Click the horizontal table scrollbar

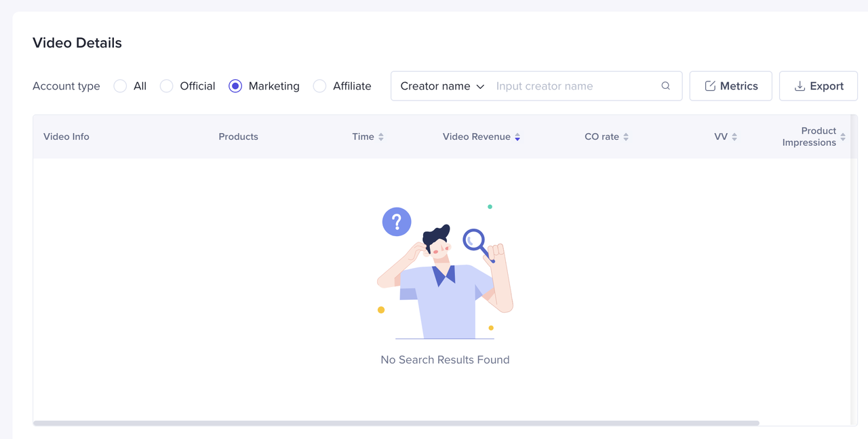pos(396,423)
